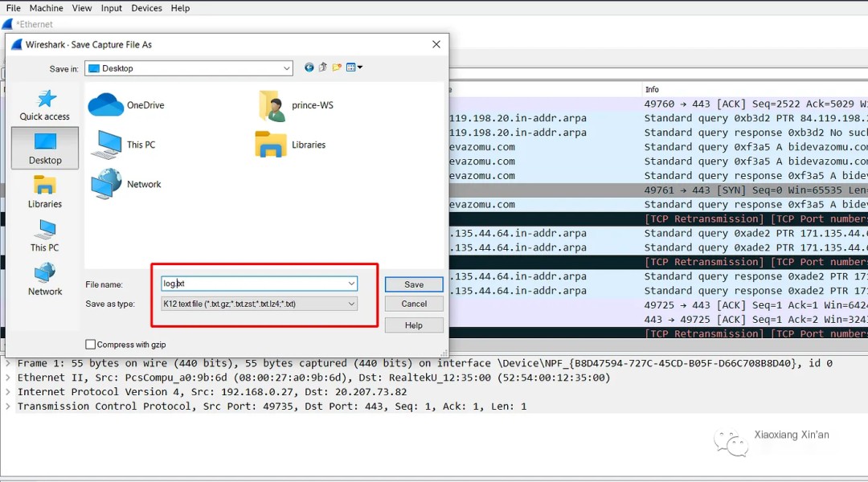Enable the Compress with gzip checkbox

click(90, 344)
